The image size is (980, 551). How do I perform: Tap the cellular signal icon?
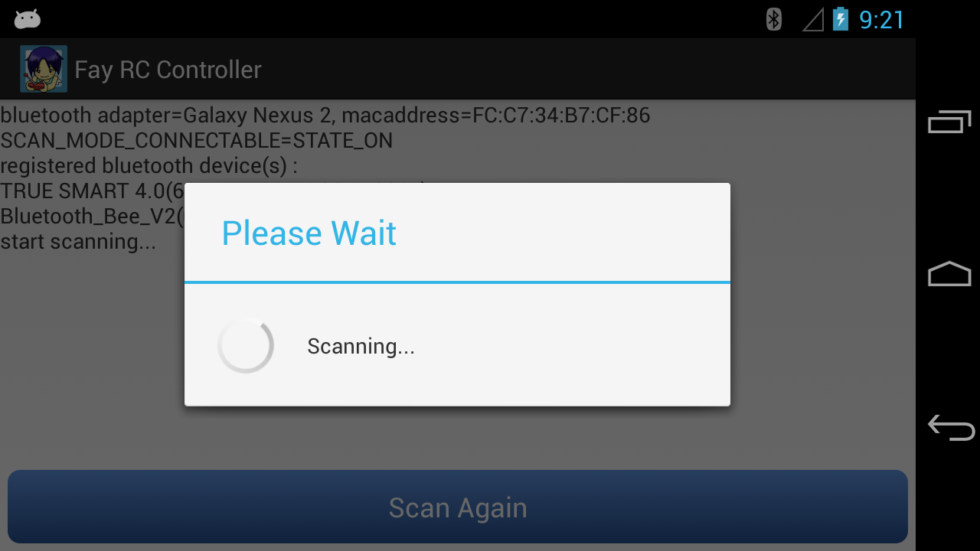813,20
